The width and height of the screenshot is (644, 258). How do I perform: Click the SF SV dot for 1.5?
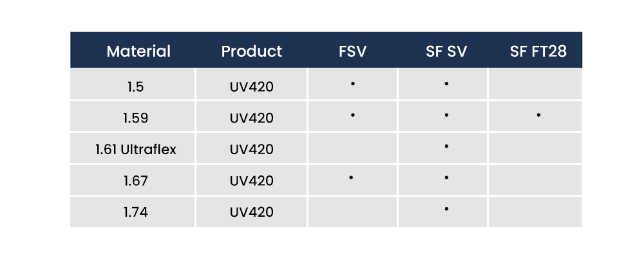pyautogui.click(x=446, y=84)
